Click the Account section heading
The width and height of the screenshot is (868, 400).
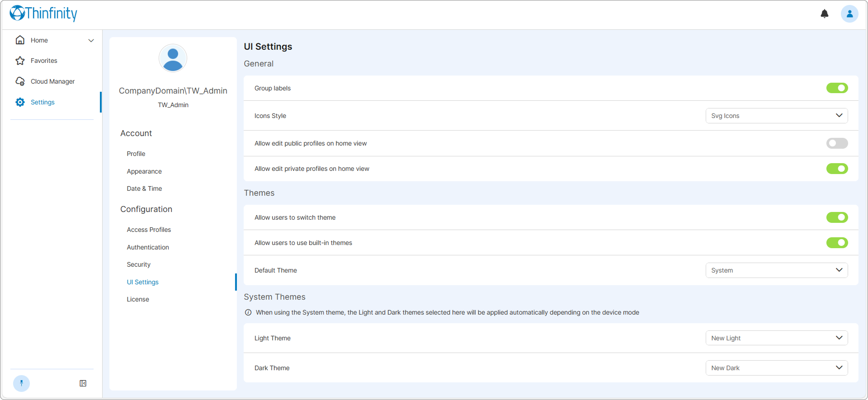point(136,133)
